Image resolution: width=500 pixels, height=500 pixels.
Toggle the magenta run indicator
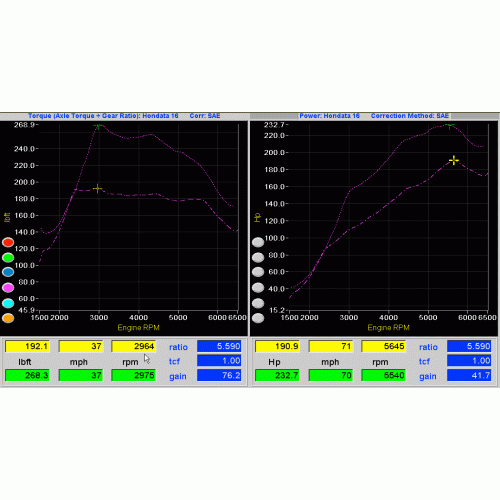pyautogui.click(x=8, y=287)
